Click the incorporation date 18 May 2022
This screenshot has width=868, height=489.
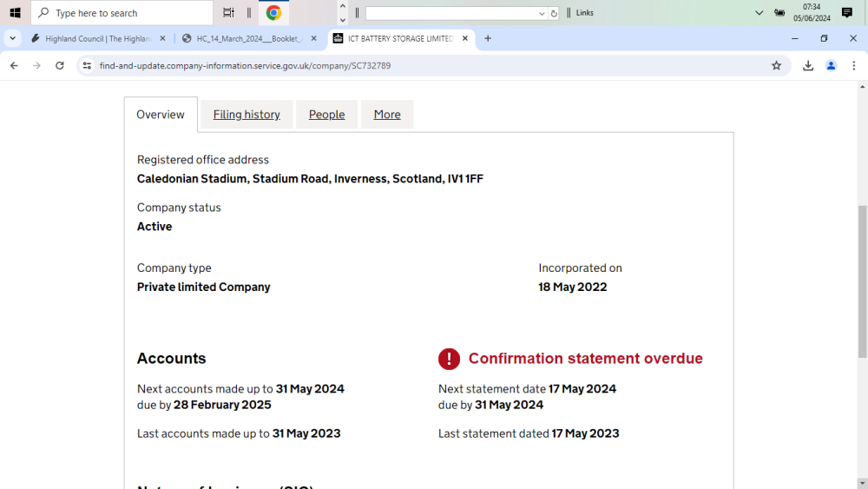[x=572, y=287]
